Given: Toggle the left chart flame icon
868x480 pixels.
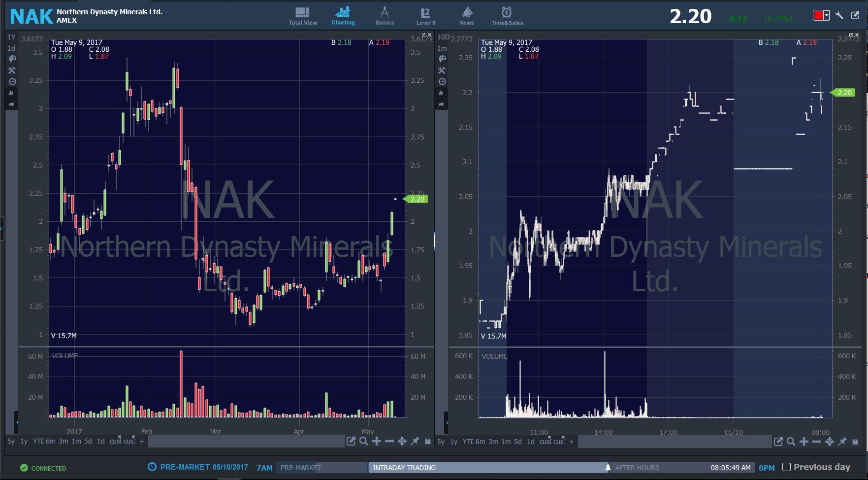Looking at the screenshot, I should coord(12,93).
